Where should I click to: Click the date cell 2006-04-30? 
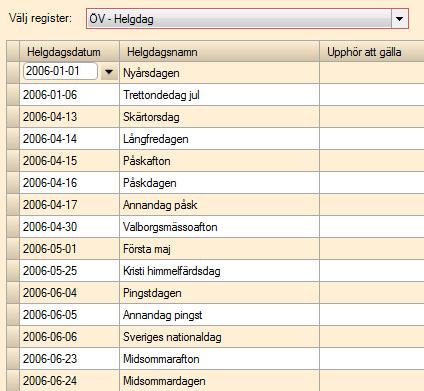click(69, 227)
